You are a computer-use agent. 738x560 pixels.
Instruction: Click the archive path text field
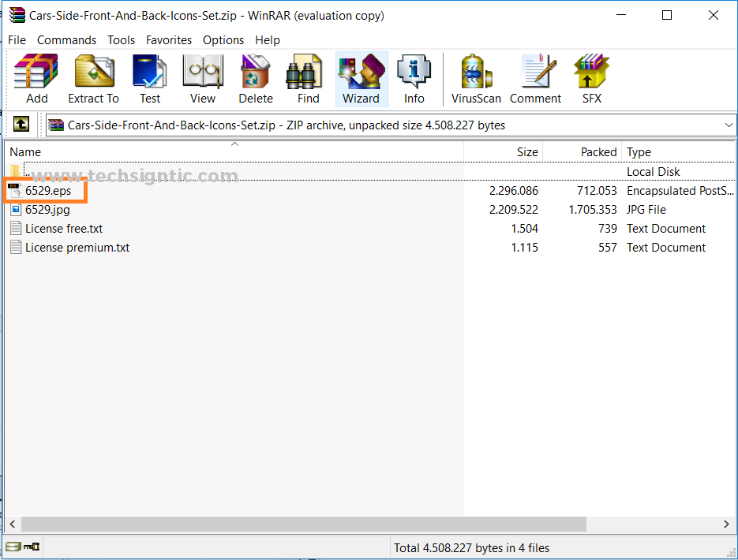click(391, 125)
